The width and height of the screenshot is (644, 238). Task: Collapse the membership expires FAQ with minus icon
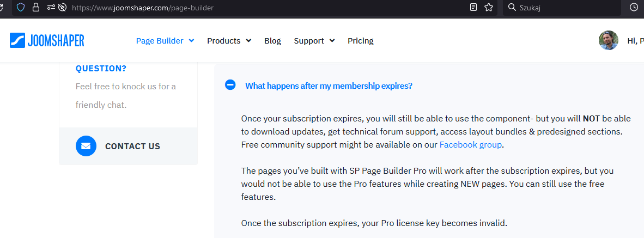(x=230, y=85)
